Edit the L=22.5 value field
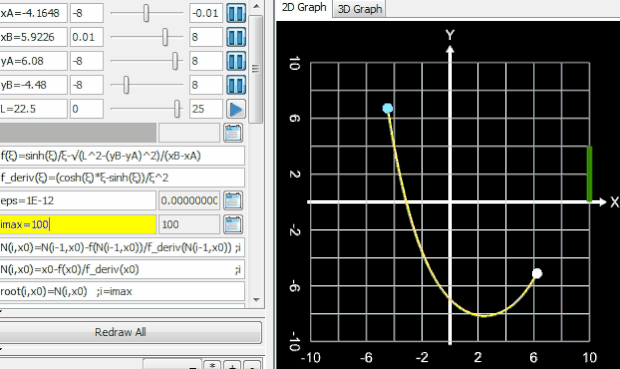Screen dimensions: 620x369 tap(33, 109)
